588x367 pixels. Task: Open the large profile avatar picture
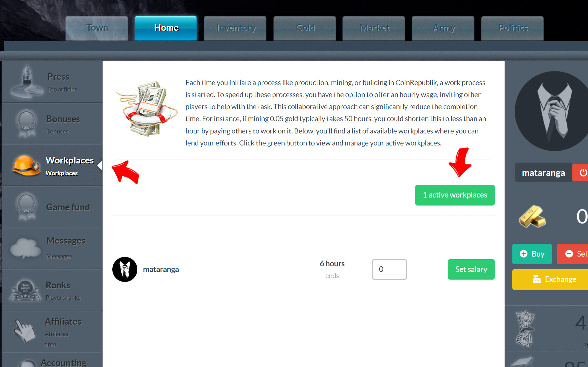click(551, 111)
